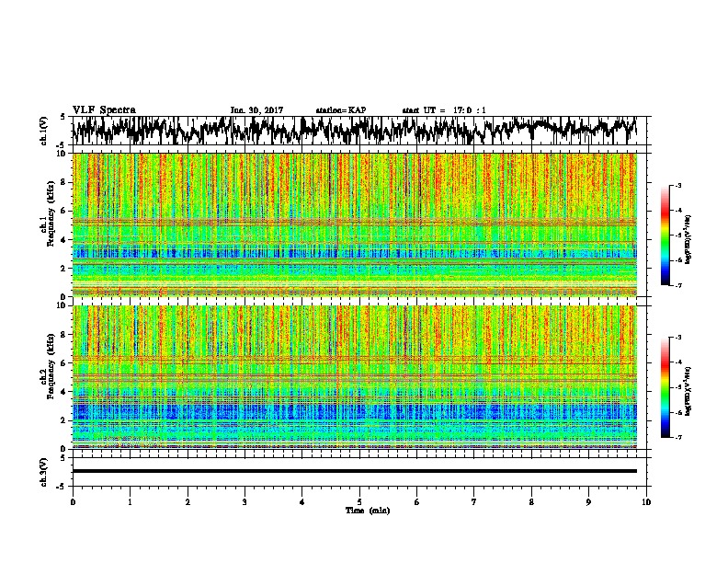Click time axis tick label "8"
This screenshot has width=728, height=563.
tap(531, 502)
